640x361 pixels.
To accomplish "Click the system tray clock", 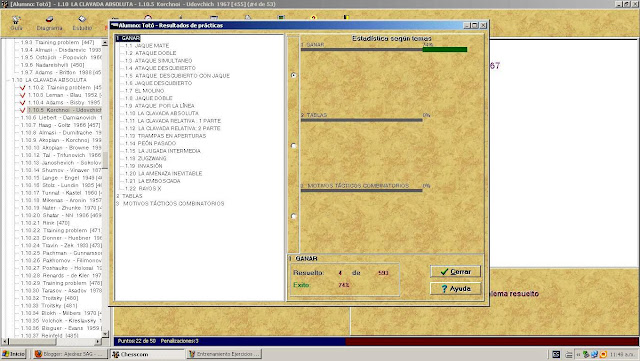I will (x=622, y=354).
